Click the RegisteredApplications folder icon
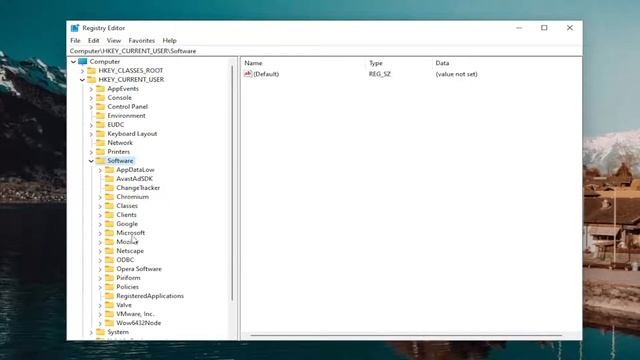The image size is (640, 360). point(109,296)
